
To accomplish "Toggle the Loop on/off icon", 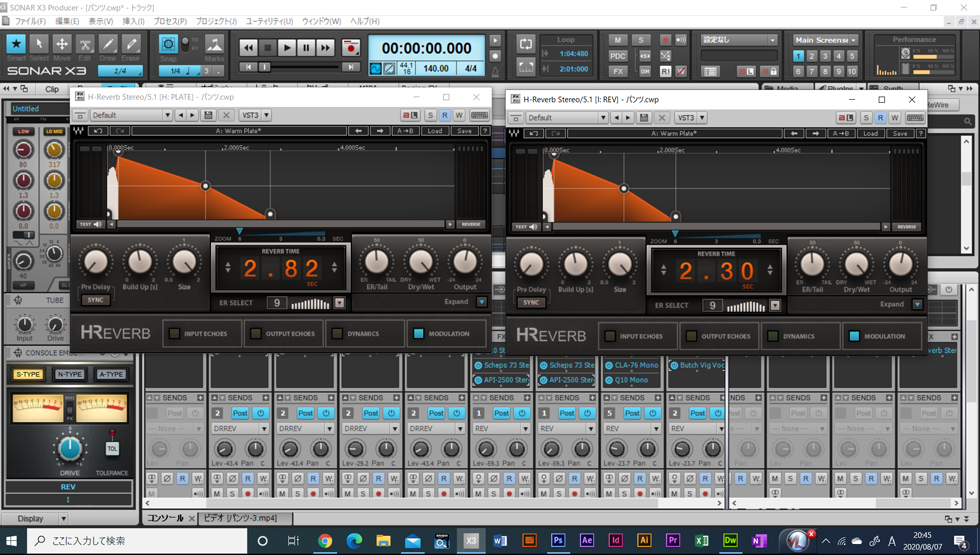I will (526, 44).
